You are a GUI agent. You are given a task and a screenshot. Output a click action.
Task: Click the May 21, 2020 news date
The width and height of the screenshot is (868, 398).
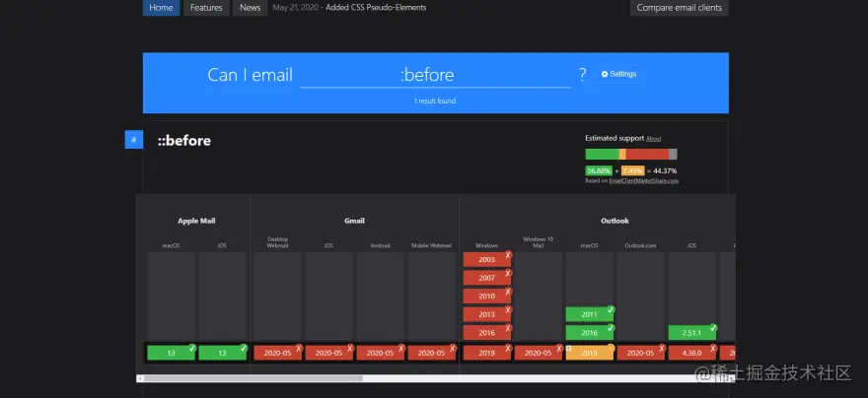pos(295,8)
